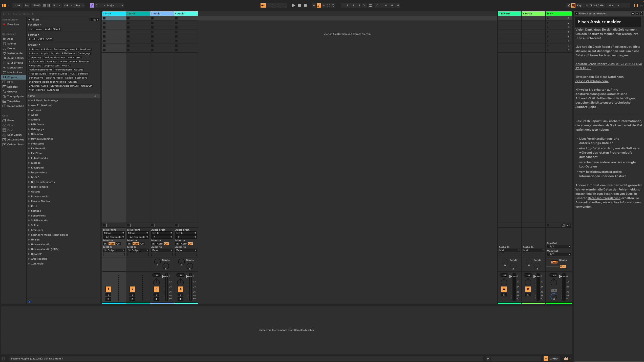644x362 pixels.
Task: Toggle Return A track activator
Action: 504,289
